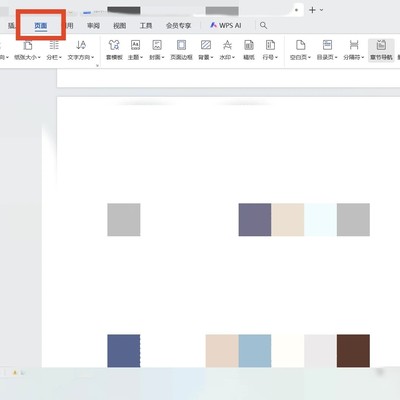
Task: Open the 工具 ribbon tab
Action: click(146, 26)
